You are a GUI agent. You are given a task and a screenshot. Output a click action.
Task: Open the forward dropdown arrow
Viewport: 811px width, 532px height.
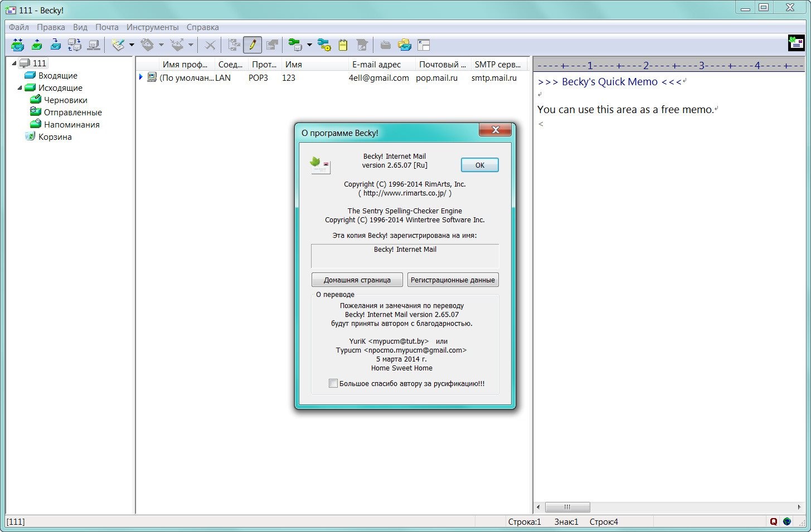(x=191, y=45)
